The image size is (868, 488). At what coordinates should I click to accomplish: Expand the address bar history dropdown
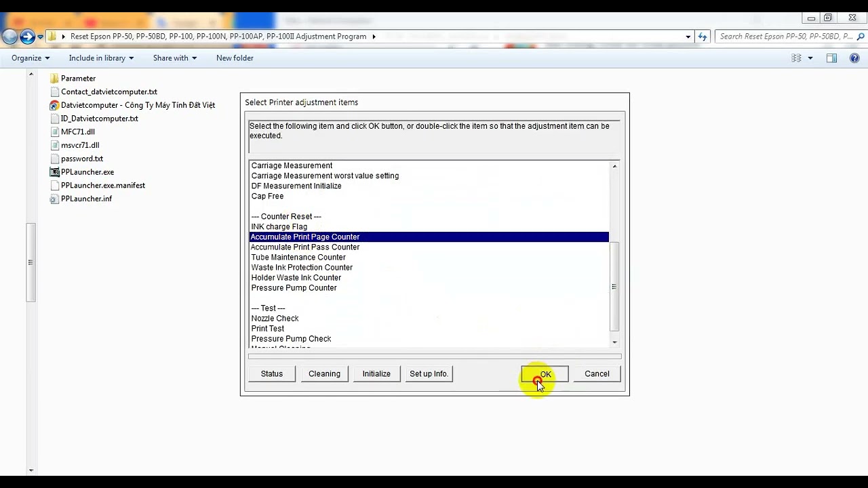click(688, 37)
